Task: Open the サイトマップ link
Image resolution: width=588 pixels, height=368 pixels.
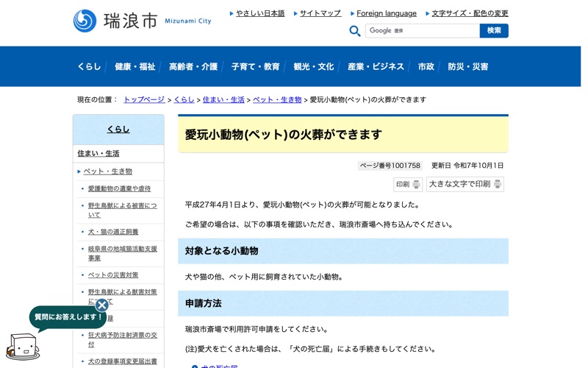Action: [320, 13]
